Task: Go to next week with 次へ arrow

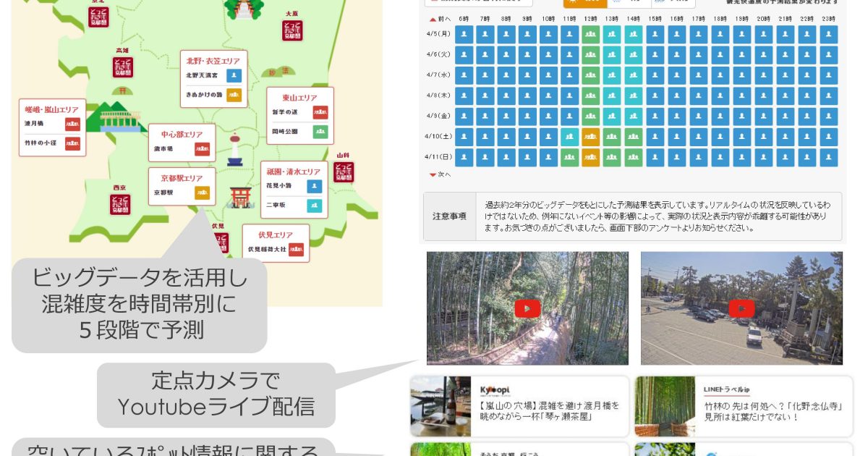Action: tap(440, 174)
